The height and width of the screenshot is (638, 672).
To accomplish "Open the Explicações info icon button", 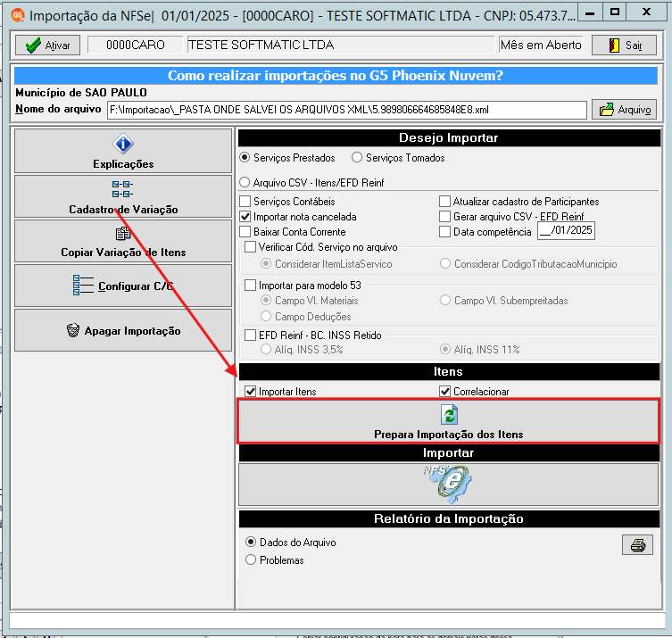I will click(123, 151).
